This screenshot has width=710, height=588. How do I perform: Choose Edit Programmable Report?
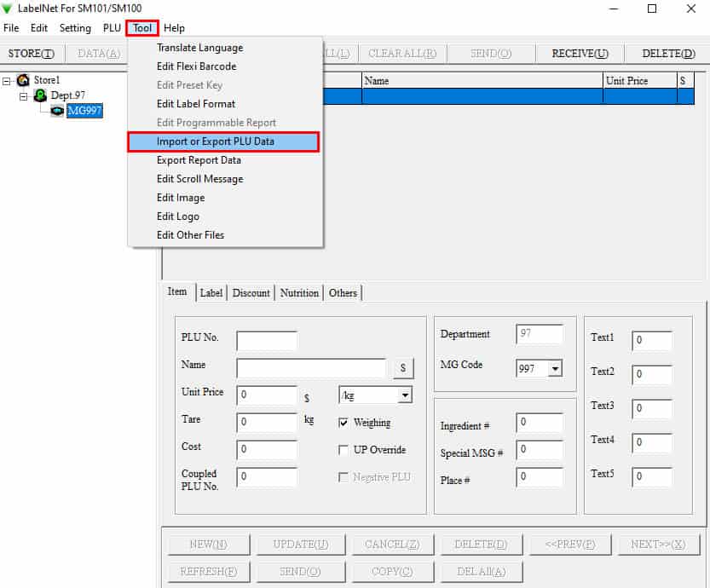(226, 123)
